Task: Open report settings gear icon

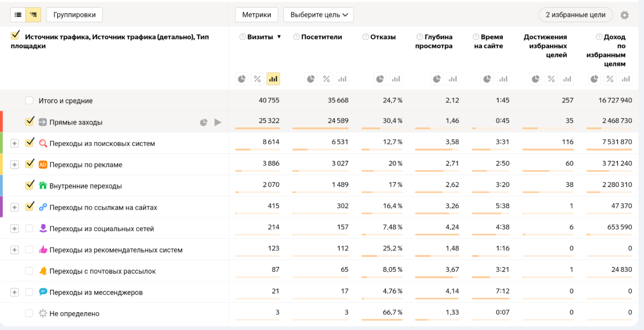Action: pyautogui.click(x=624, y=15)
